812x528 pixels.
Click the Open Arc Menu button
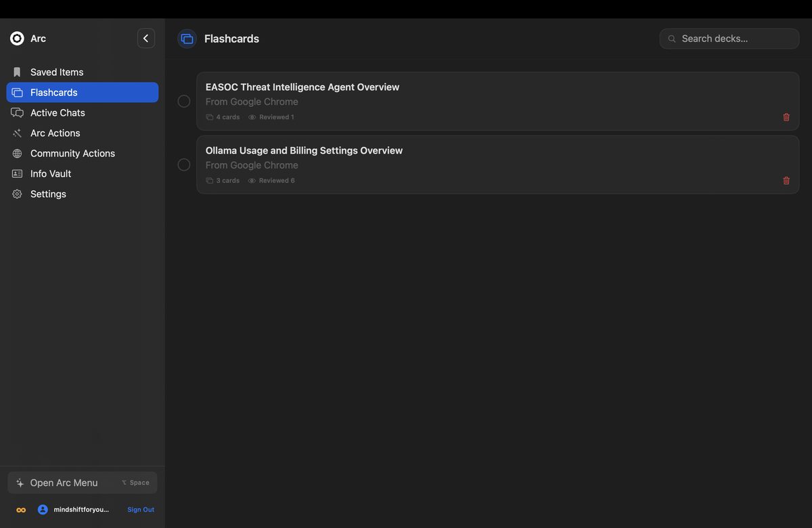[83, 483]
